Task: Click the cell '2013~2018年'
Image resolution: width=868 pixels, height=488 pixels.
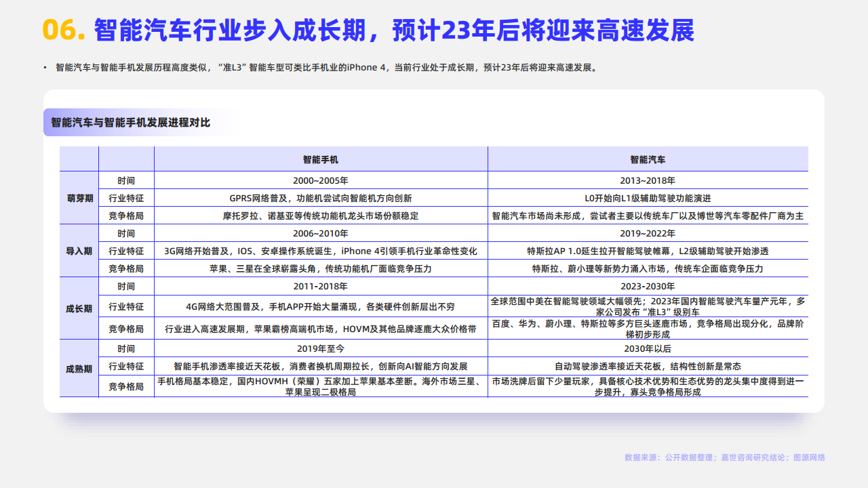Action: pos(648,181)
